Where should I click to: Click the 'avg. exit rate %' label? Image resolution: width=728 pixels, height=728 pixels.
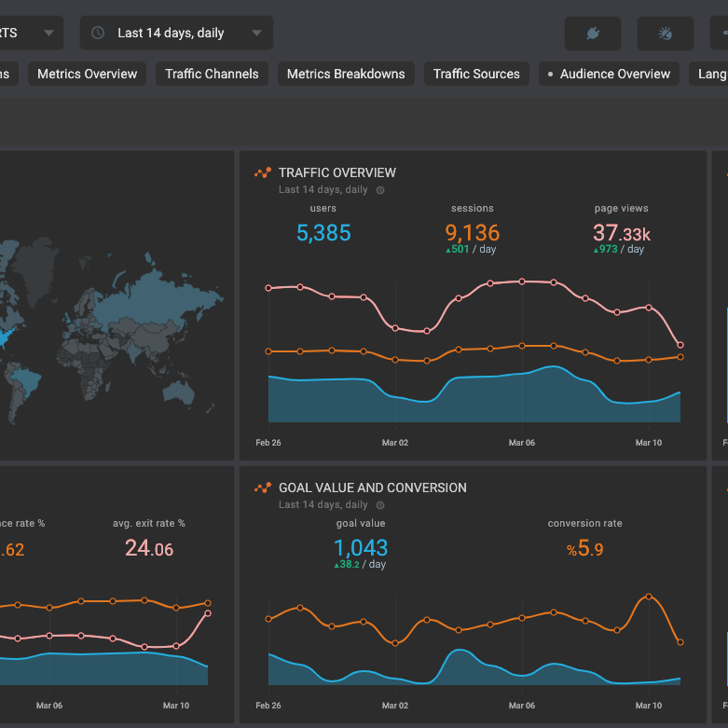[x=149, y=523]
